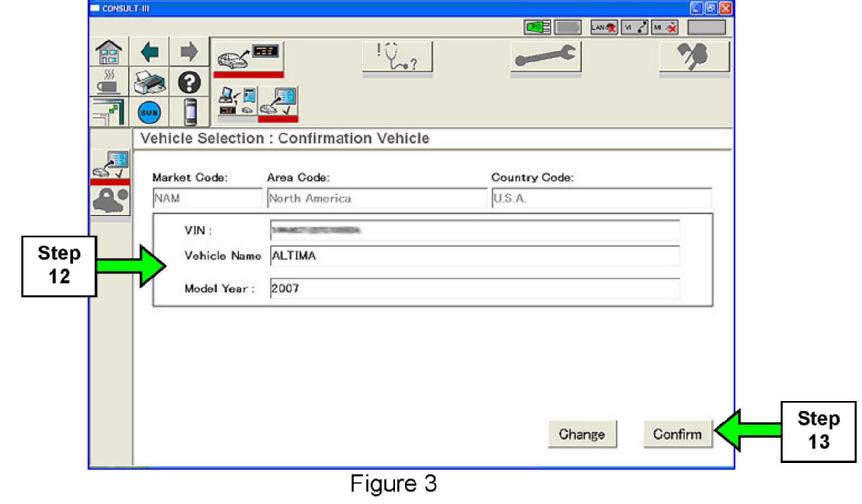This screenshot has width=862, height=504.
Task: Click the coffee cup icon
Action: [x=109, y=82]
